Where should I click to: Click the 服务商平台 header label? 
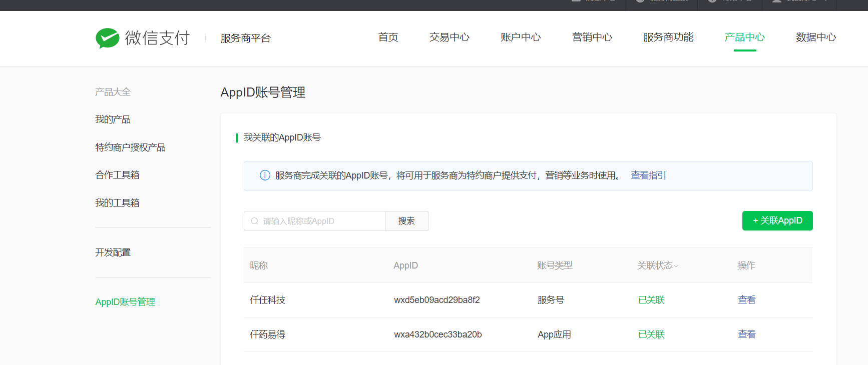[x=245, y=38]
